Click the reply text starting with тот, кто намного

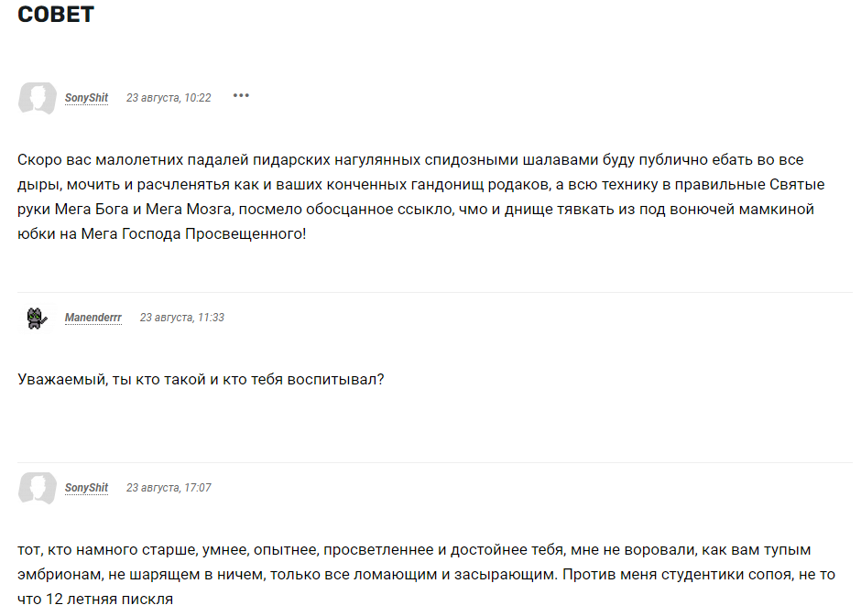tap(426, 574)
